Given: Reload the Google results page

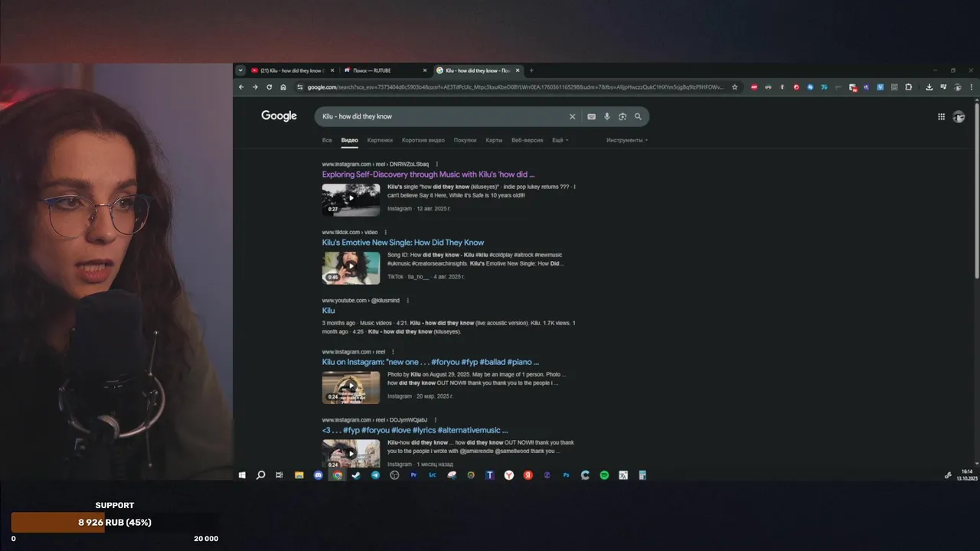Looking at the screenshot, I should click(269, 87).
